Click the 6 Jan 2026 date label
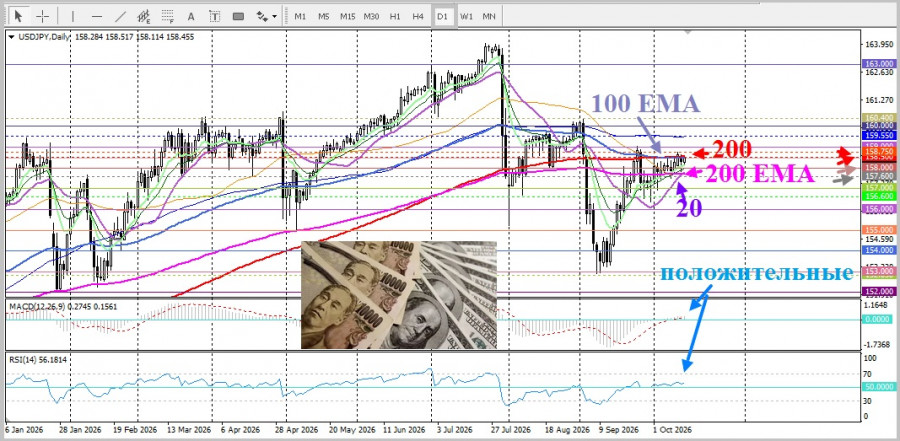Image resolution: width=900 pixels, height=441 pixels. (24, 430)
